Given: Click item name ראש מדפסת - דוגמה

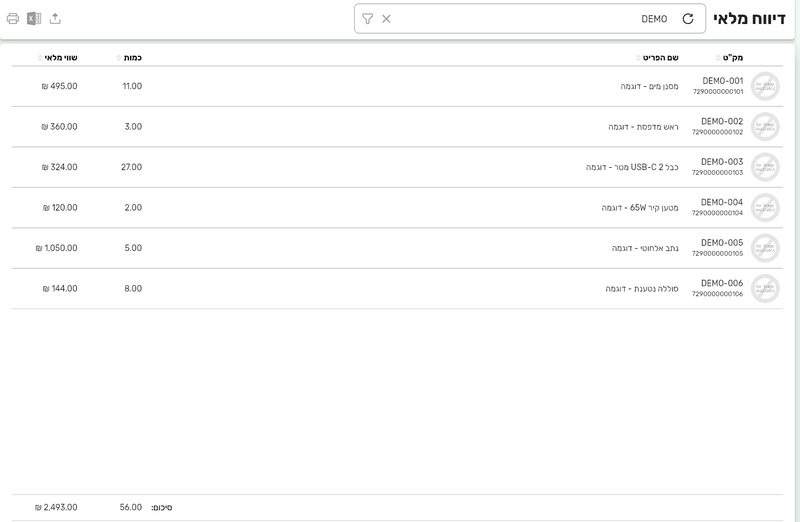Looking at the screenshot, I should (643, 127).
